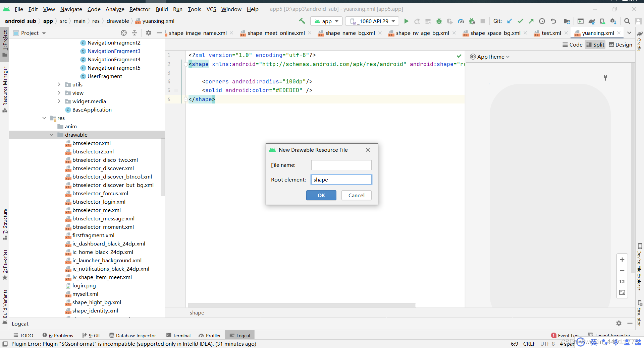Image resolution: width=644 pixels, height=348 pixels.
Task: Click the Make Project hammer icon
Action: (302, 21)
